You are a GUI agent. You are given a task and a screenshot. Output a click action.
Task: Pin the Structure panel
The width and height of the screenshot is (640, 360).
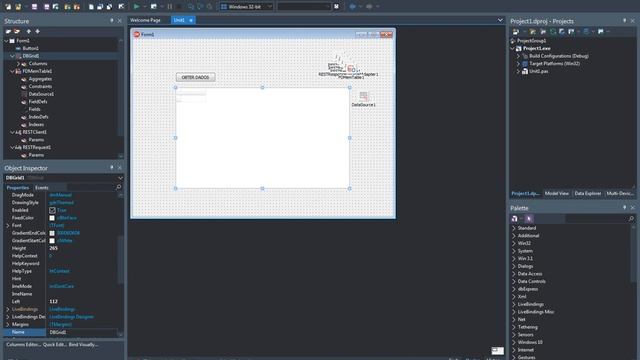(111, 21)
